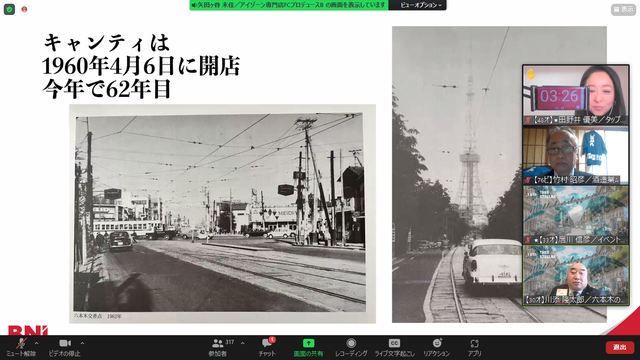Viewport: 640px width, 360px height.
Task: Select 川添 隆太郎 video thumbnail
Action: [576, 275]
